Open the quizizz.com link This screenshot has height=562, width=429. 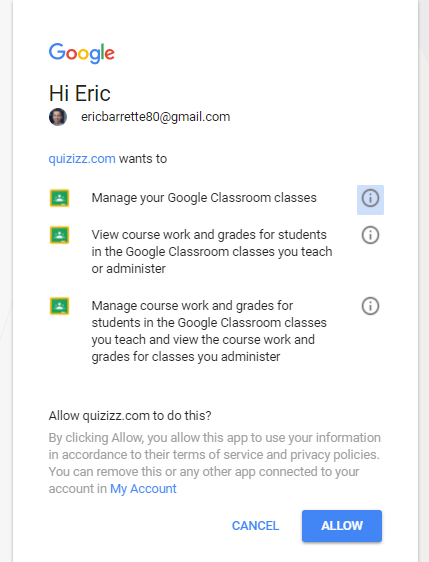82,159
